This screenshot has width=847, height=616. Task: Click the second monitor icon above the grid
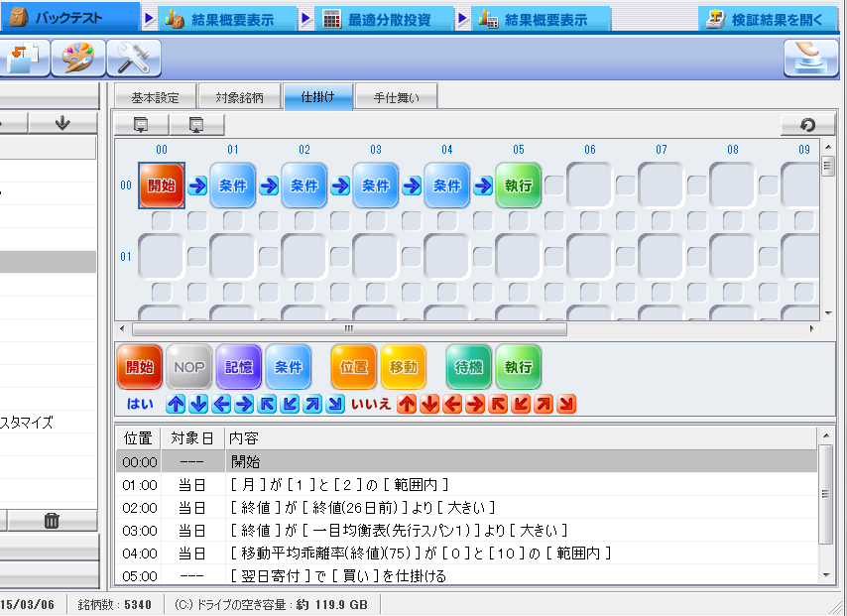(x=196, y=125)
